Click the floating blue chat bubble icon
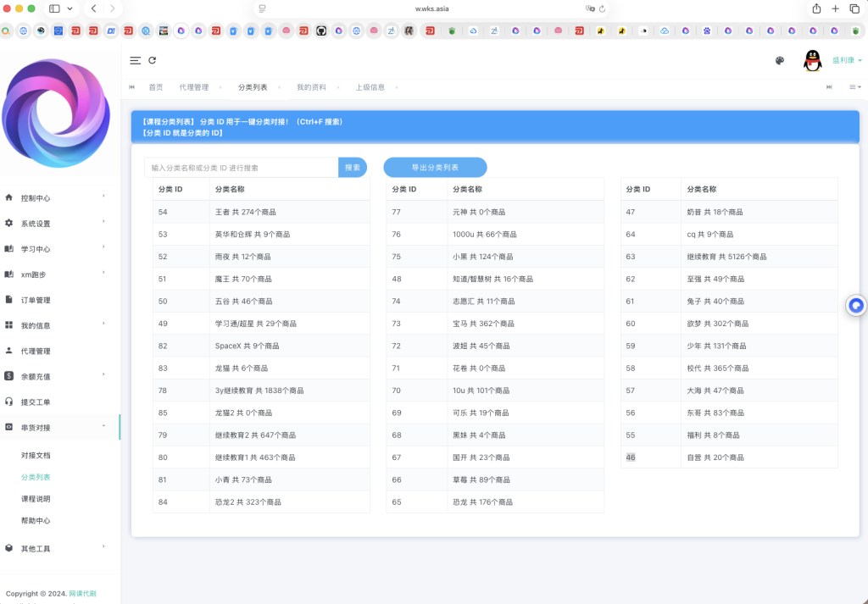Image resolution: width=868 pixels, height=604 pixels. pyautogui.click(x=856, y=305)
